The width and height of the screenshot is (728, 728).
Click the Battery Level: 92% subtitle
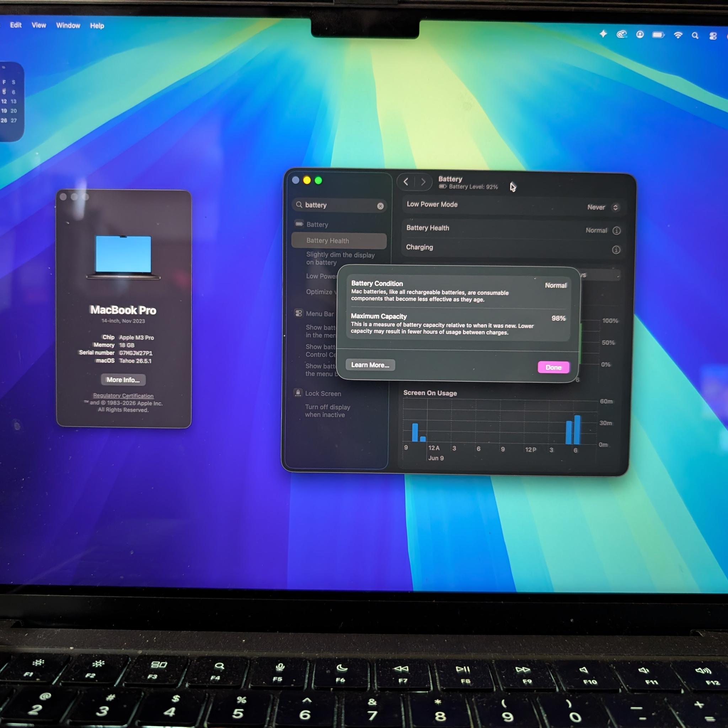pyautogui.click(x=473, y=187)
